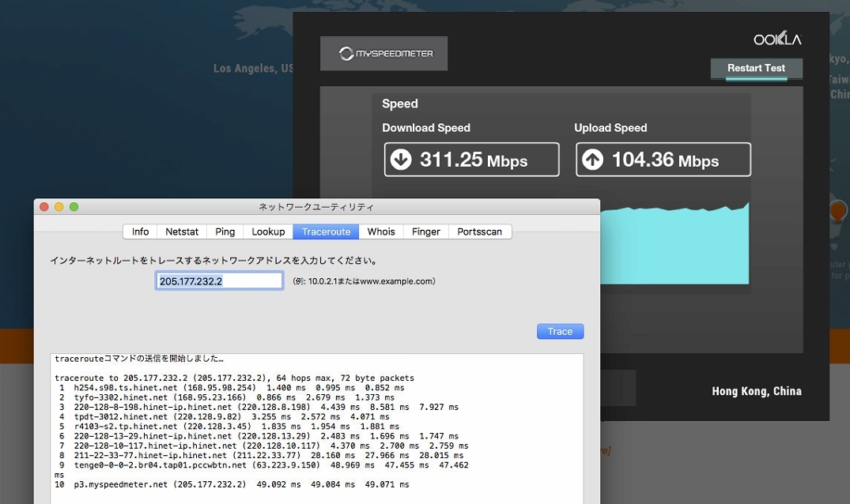Switch to the Info tab

[141, 231]
